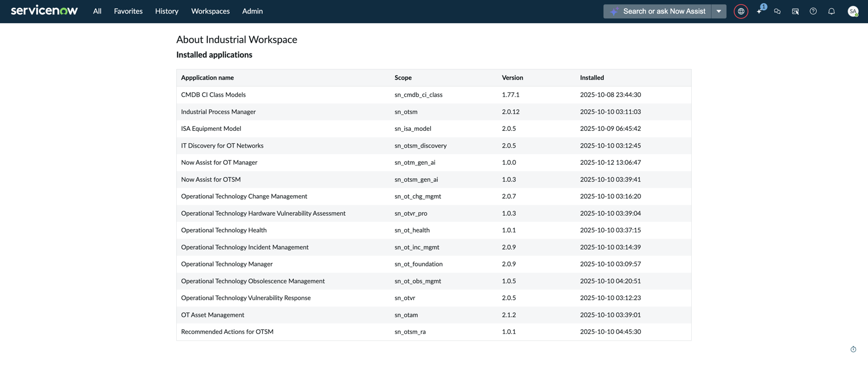Open the SA user avatar menu
Viewport: 868px width, 387px height.
tap(853, 11)
